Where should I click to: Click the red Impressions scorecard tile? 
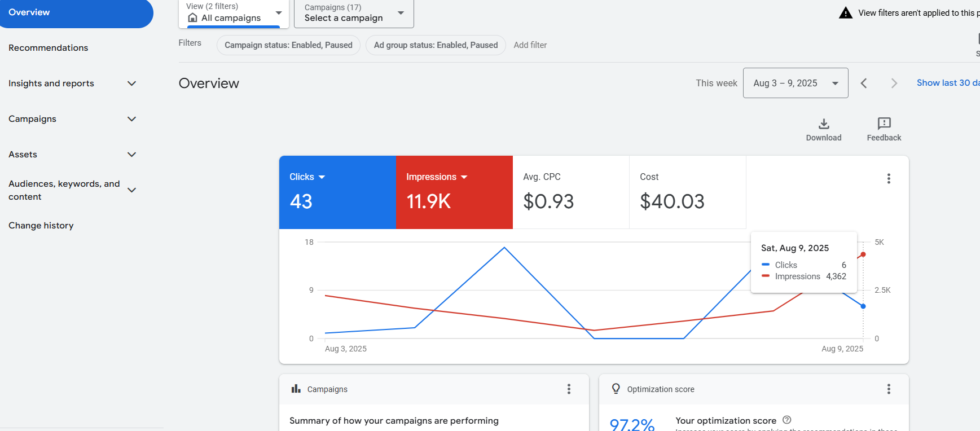pos(454,192)
